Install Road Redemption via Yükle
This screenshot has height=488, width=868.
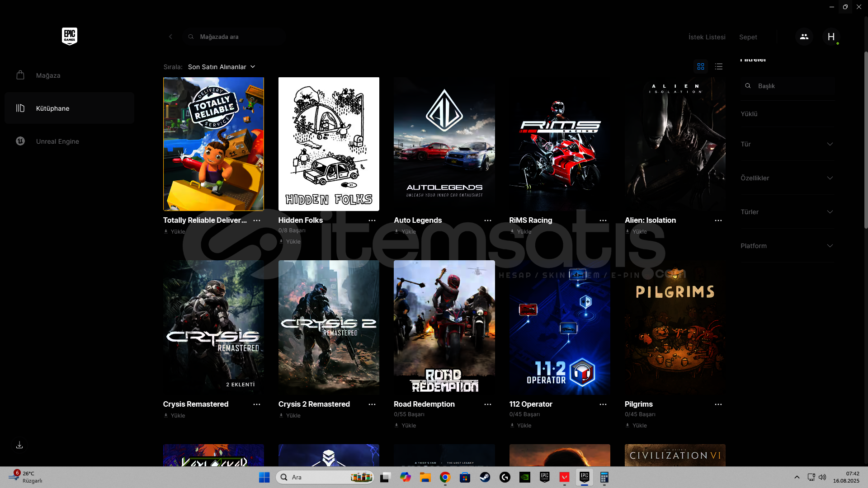[x=405, y=425]
